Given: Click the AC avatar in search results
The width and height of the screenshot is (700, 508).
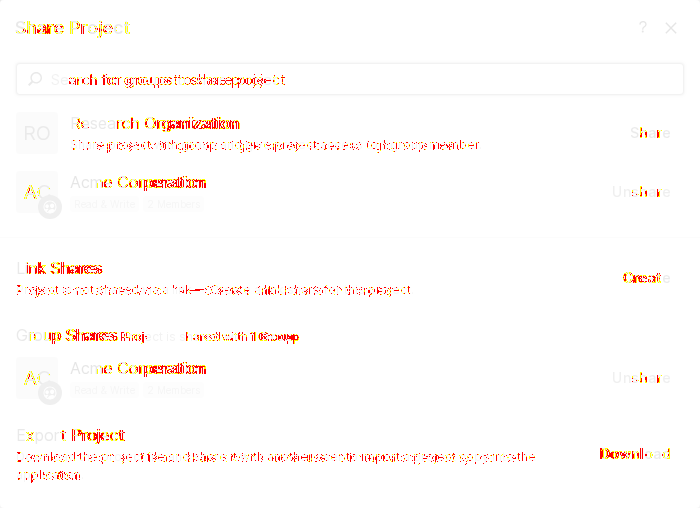Looking at the screenshot, I should tap(37, 192).
